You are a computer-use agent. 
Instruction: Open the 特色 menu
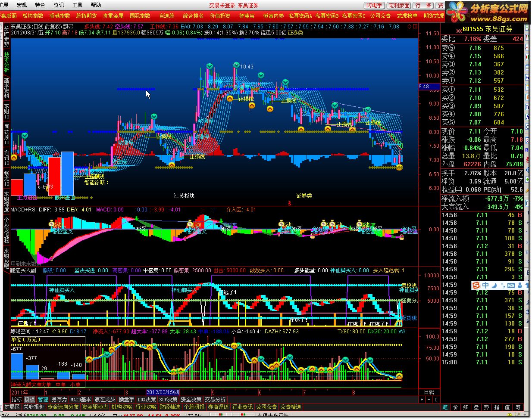click(40, 5)
